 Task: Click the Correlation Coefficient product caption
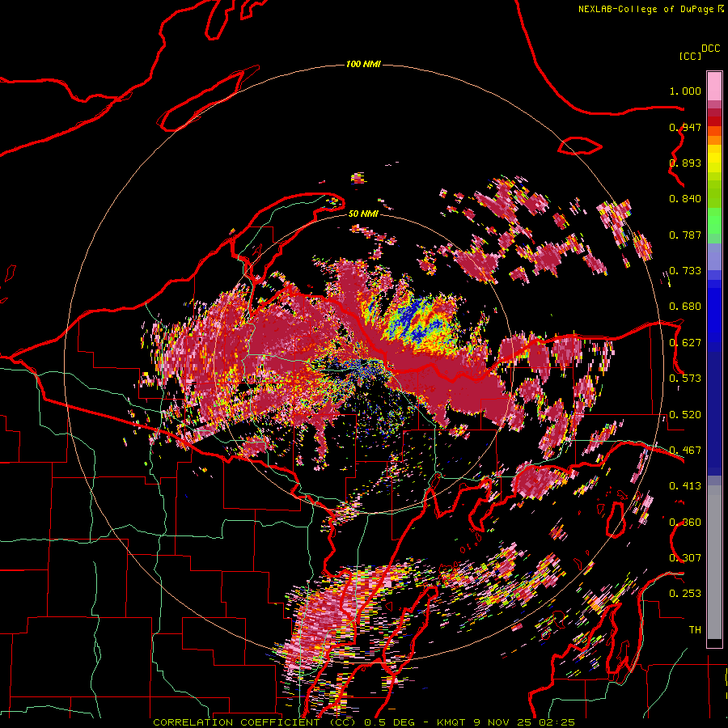(x=364, y=722)
